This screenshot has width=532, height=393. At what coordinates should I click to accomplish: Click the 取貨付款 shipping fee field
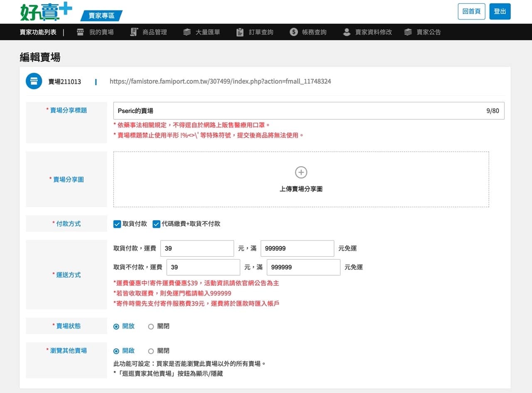coord(197,248)
